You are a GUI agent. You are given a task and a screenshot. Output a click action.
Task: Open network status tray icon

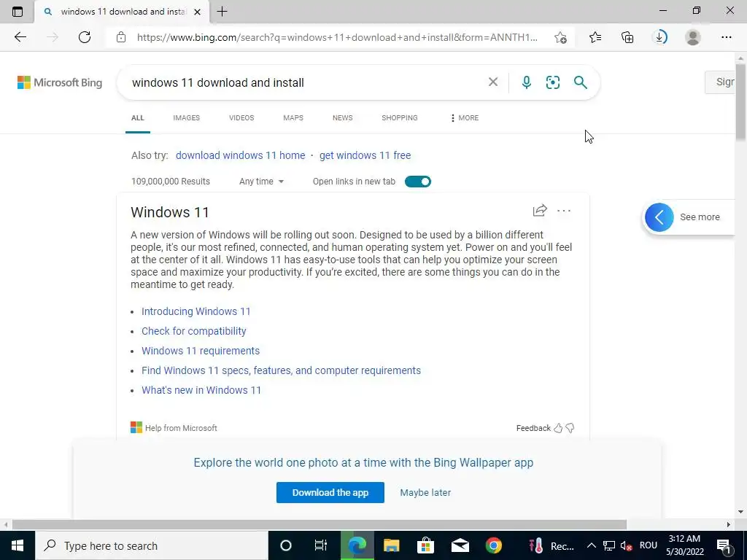(x=609, y=545)
